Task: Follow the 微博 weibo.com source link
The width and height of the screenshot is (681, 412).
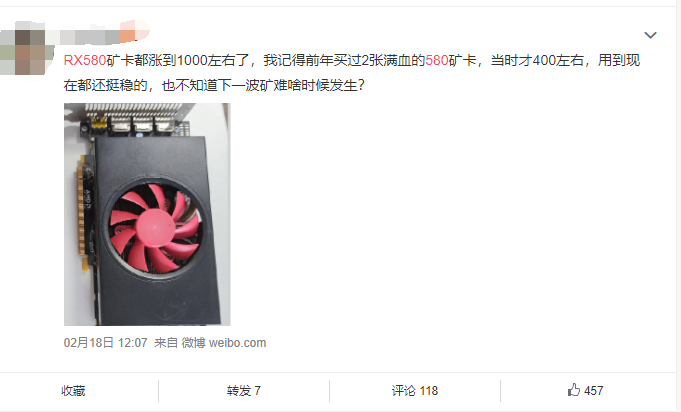Action: pos(224,343)
